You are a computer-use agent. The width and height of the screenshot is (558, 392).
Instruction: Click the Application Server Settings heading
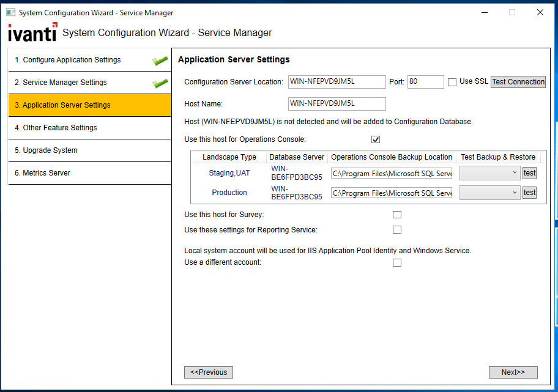click(234, 59)
